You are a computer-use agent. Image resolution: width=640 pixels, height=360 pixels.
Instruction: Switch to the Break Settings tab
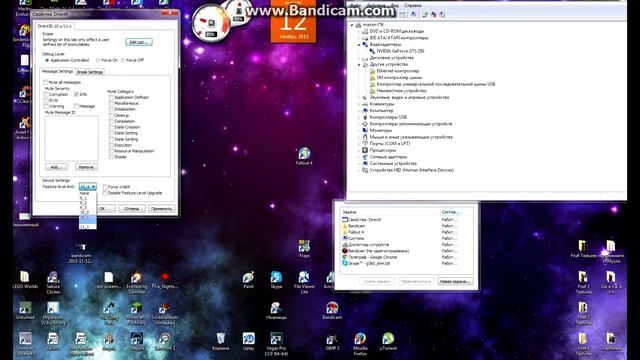(90, 72)
